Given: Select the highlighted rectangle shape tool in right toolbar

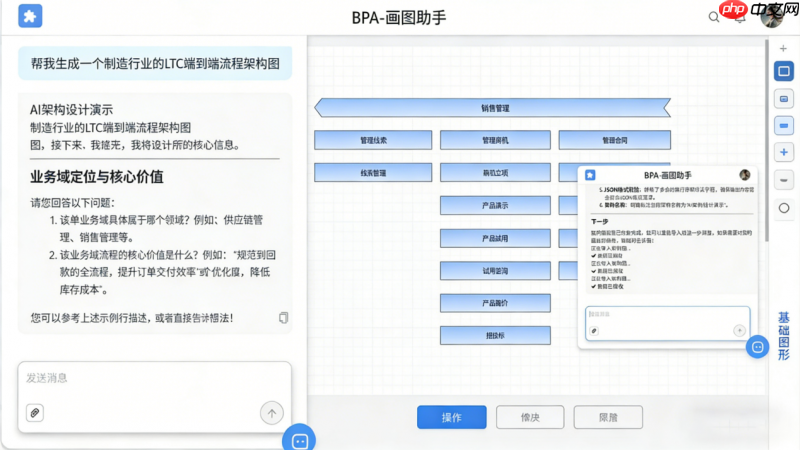Looking at the screenshot, I should pos(783,72).
